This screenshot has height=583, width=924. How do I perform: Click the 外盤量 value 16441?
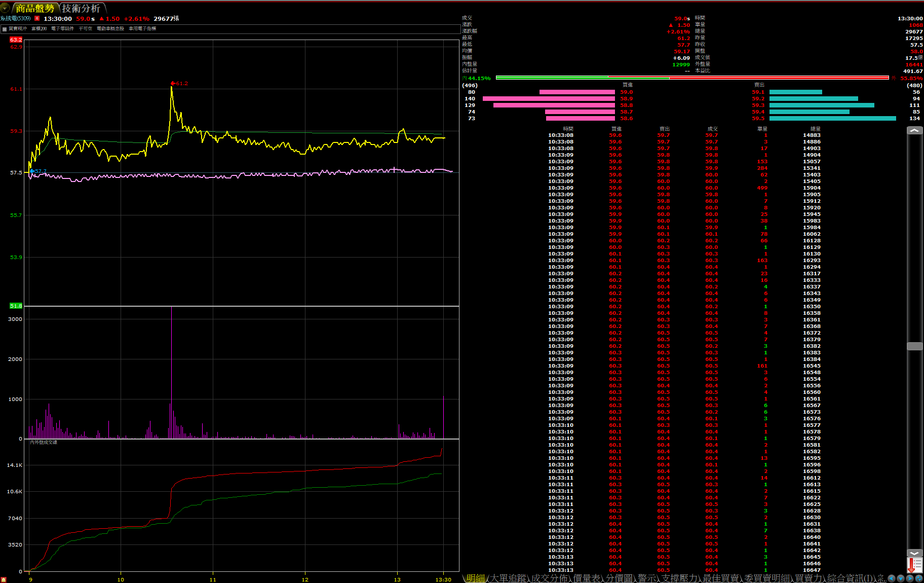coord(914,64)
